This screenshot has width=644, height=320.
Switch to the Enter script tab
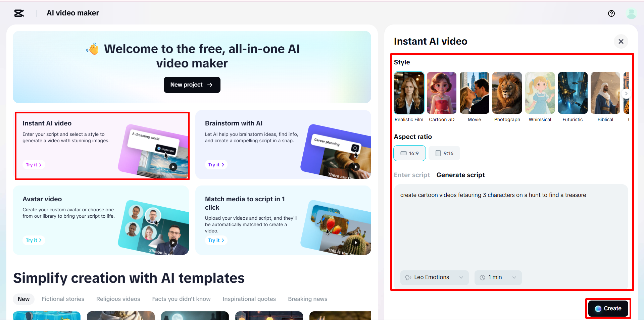412,175
